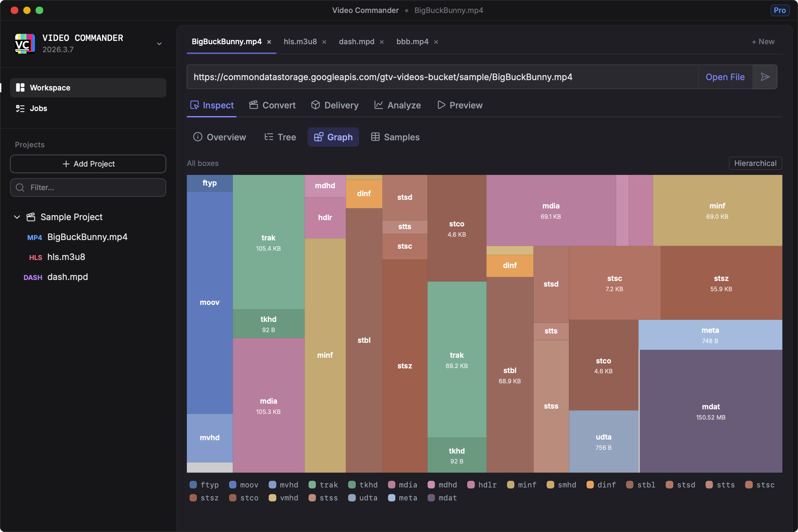This screenshot has height=532, width=798.
Task: Click the Delivery cube icon
Action: click(x=315, y=105)
